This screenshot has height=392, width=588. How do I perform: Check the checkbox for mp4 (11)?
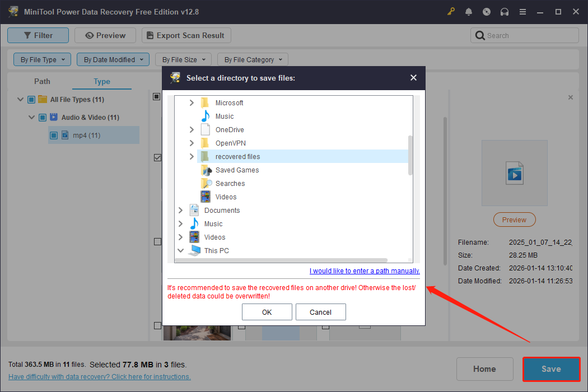pyautogui.click(x=53, y=135)
